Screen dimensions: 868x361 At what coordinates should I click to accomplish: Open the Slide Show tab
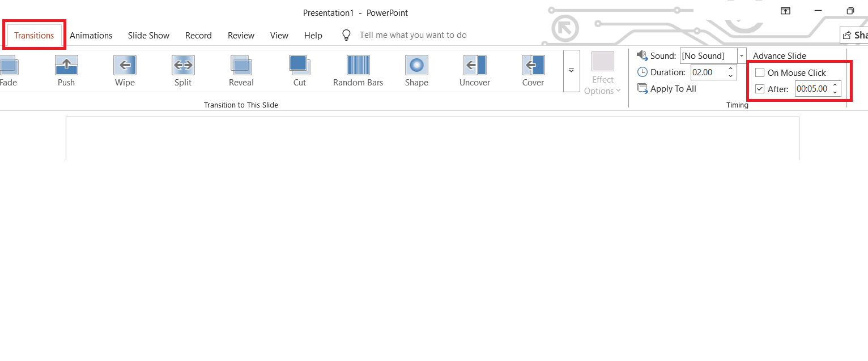(148, 35)
